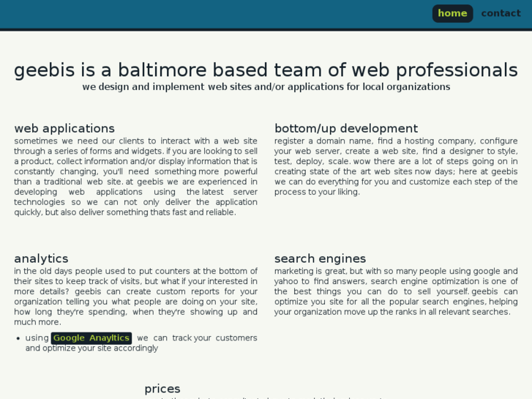Click the bullet text 'and optimize your site accordingly'
532x399 pixels.
(x=91, y=348)
